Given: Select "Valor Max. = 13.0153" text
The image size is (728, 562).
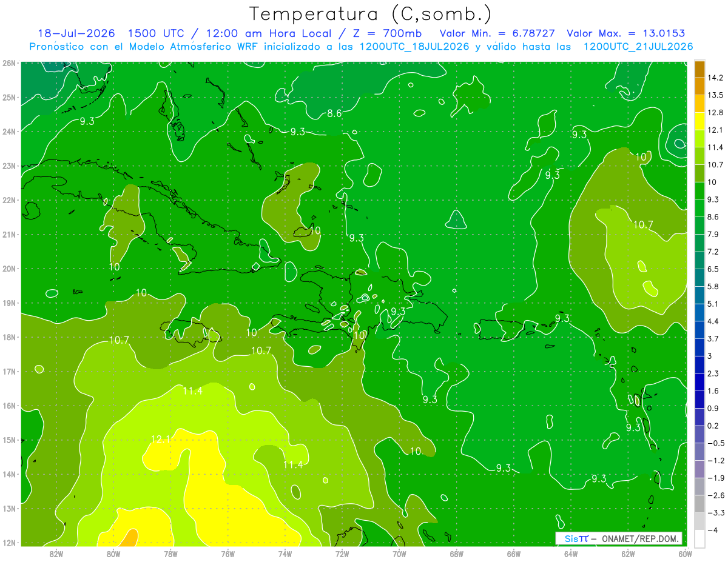Looking at the screenshot, I should (625, 33).
